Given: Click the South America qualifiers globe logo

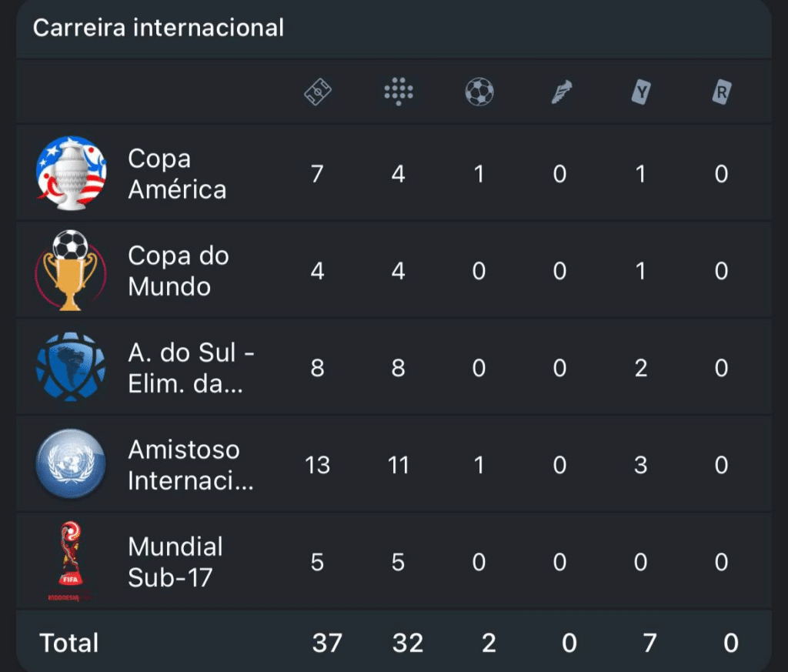Looking at the screenshot, I should pyautogui.click(x=71, y=367).
